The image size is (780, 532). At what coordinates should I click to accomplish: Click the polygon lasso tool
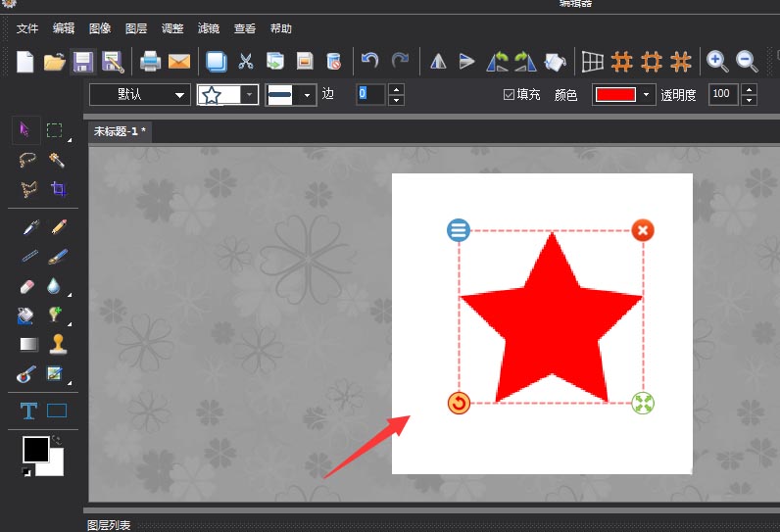[x=28, y=189]
